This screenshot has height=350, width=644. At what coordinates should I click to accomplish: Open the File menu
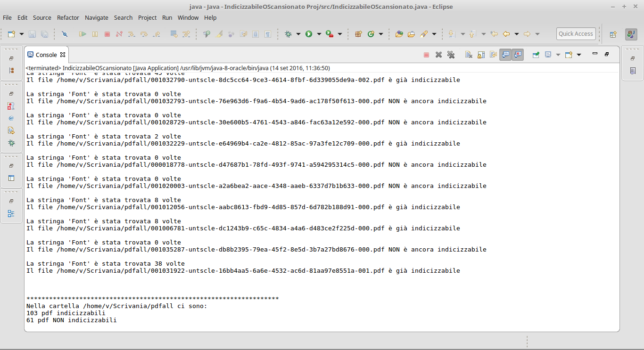7,17
